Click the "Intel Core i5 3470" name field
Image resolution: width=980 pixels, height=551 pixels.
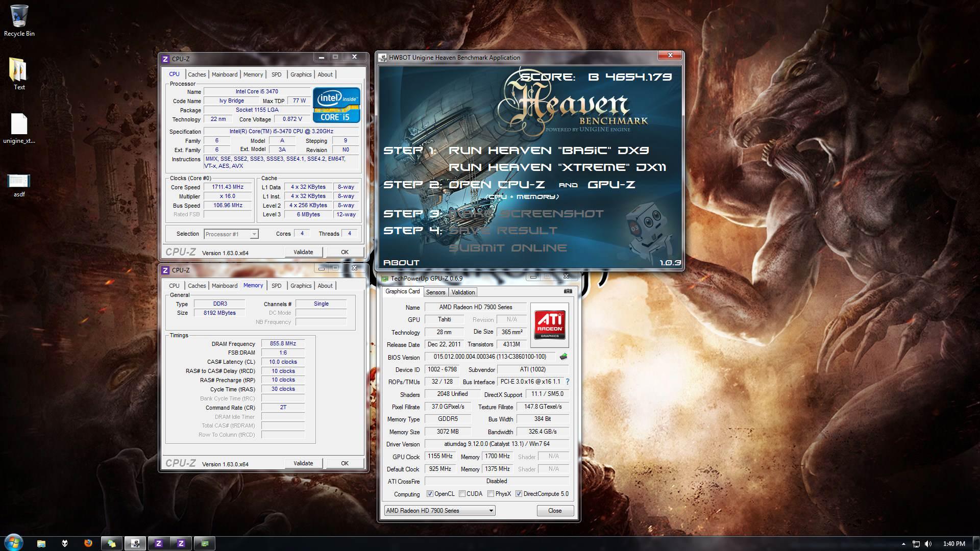coord(257,92)
